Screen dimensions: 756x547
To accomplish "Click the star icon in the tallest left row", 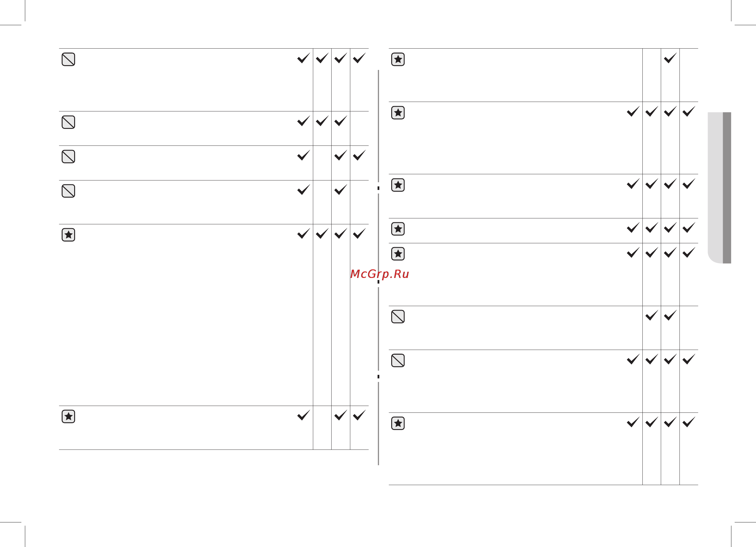I will tap(68, 235).
